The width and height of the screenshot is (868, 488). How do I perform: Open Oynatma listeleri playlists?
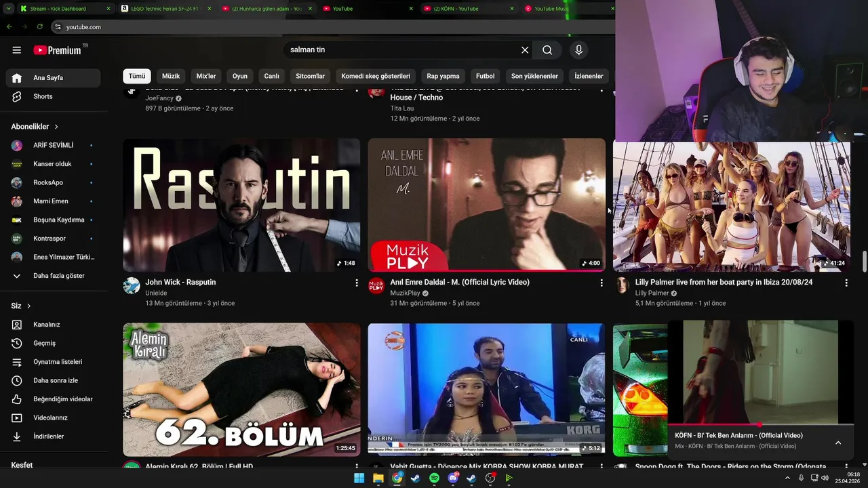point(53,362)
